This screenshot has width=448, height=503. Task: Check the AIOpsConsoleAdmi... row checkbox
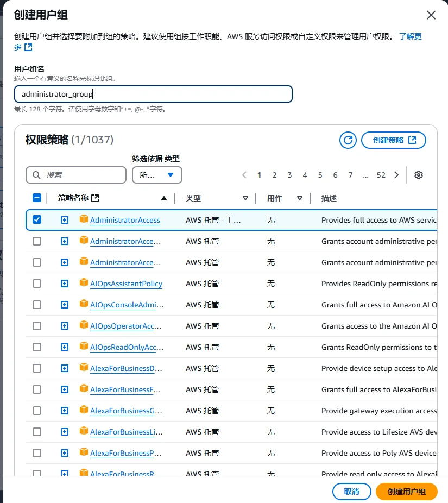(x=37, y=305)
